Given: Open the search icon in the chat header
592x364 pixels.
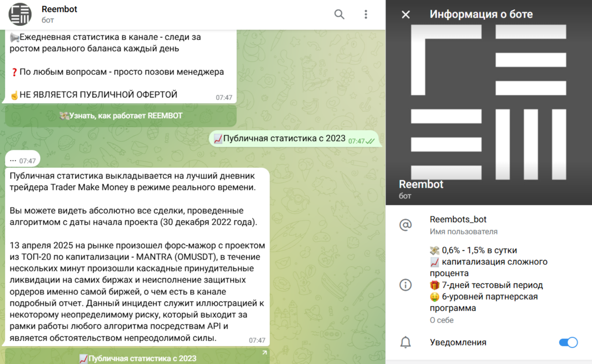Looking at the screenshot, I should tap(339, 14).
